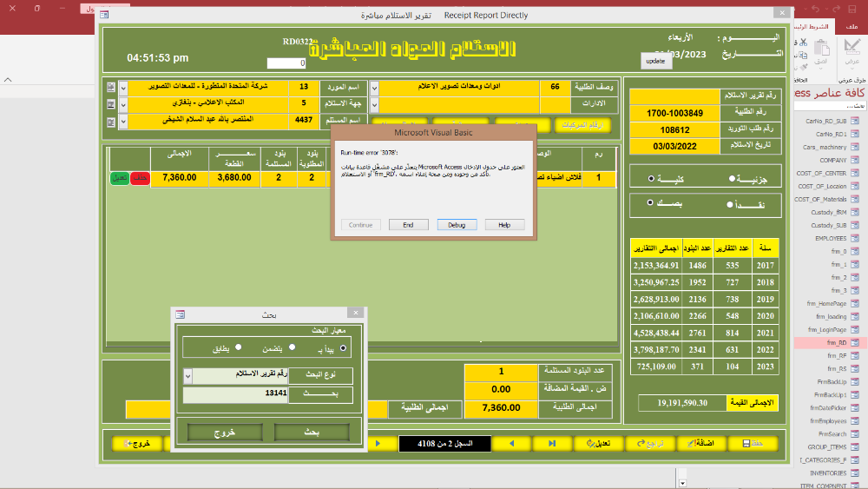Select the بصك (cheque) radio option
This screenshot has width=868, height=489.
click(x=650, y=202)
